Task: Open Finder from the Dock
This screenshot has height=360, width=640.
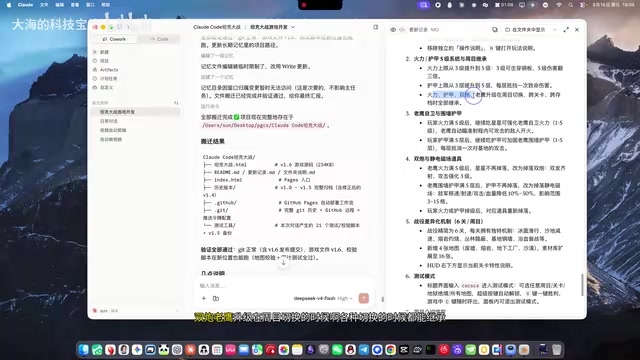Action: 84,350
